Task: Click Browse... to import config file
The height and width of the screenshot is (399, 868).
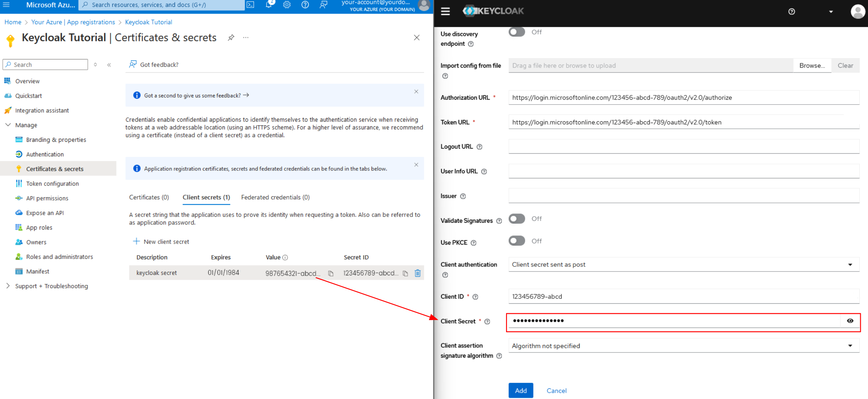Action: [812, 66]
